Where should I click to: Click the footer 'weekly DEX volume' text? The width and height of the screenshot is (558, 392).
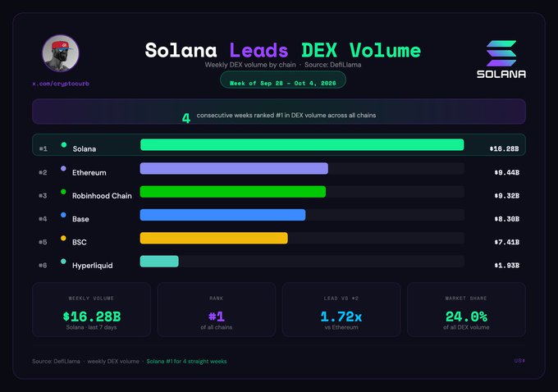(x=113, y=362)
